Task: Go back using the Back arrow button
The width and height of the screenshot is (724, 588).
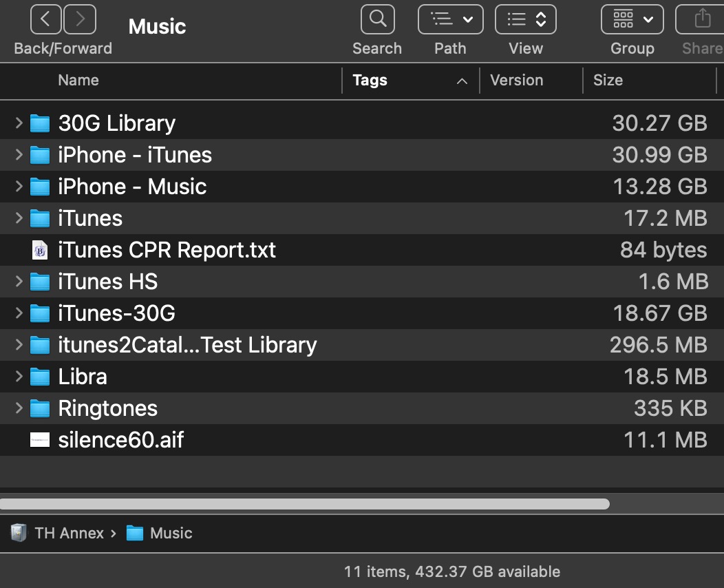Action: [x=45, y=19]
